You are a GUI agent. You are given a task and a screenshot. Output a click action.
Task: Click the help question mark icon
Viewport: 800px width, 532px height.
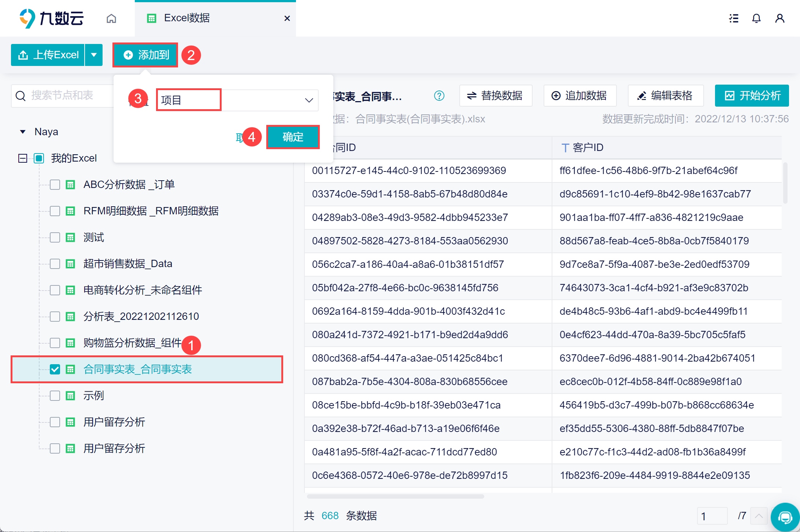click(x=439, y=96)
